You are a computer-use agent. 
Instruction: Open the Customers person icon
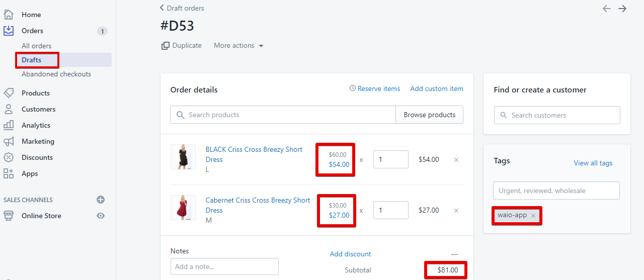coord(9,109)
